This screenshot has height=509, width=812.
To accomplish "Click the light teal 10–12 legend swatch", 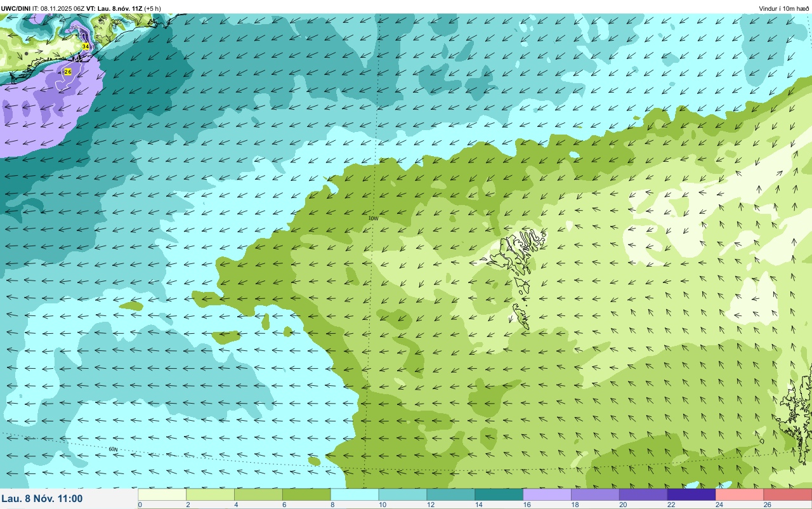I will (x=403, y=494).
